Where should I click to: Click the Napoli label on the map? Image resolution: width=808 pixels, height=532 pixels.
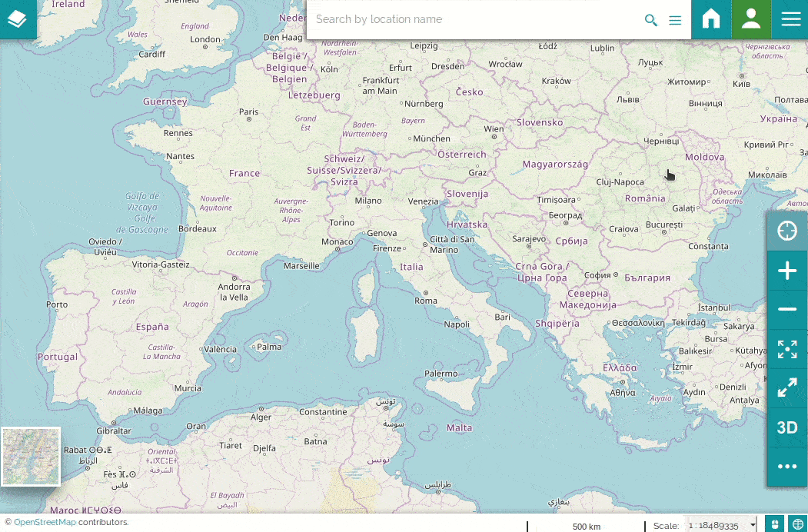(457, 324)
